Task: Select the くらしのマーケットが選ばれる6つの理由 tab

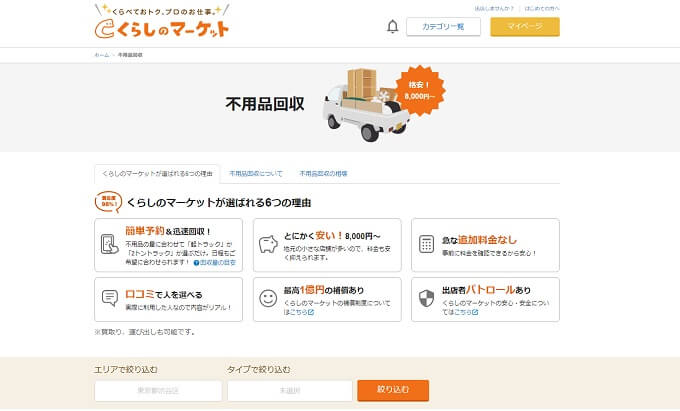Action: [157, 173]
